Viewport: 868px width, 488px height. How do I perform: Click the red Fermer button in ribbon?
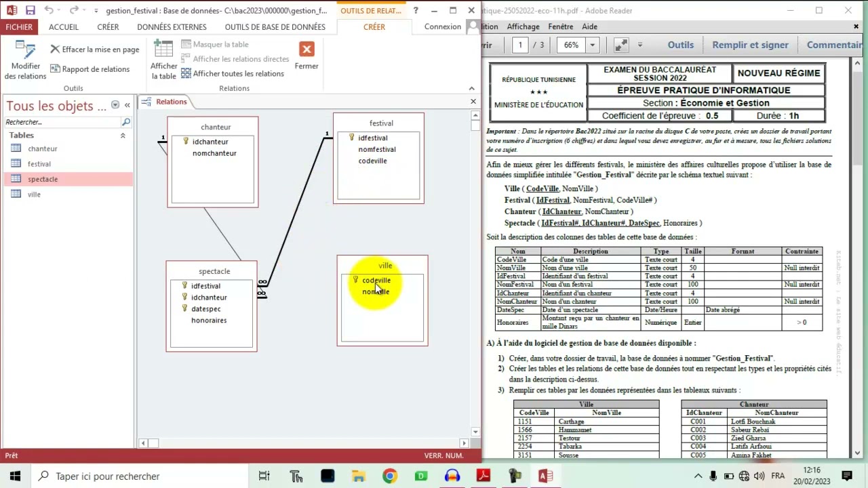click(x=307, y=56)
